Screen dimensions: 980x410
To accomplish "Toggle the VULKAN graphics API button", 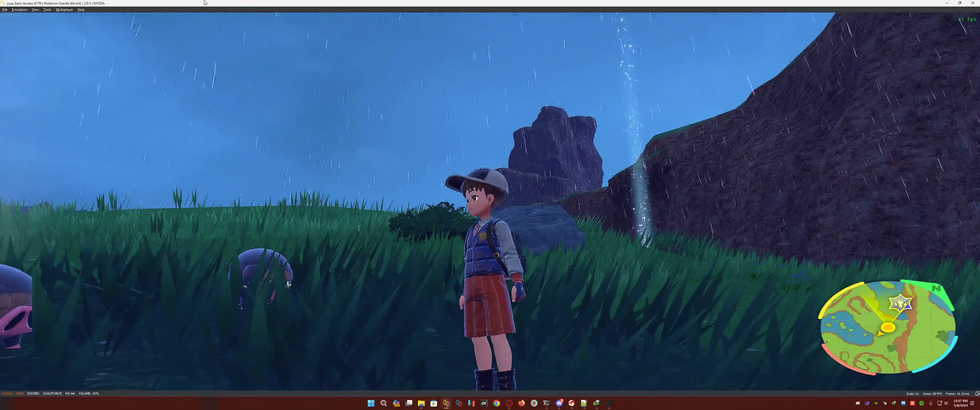I will [x=7, y=393].
